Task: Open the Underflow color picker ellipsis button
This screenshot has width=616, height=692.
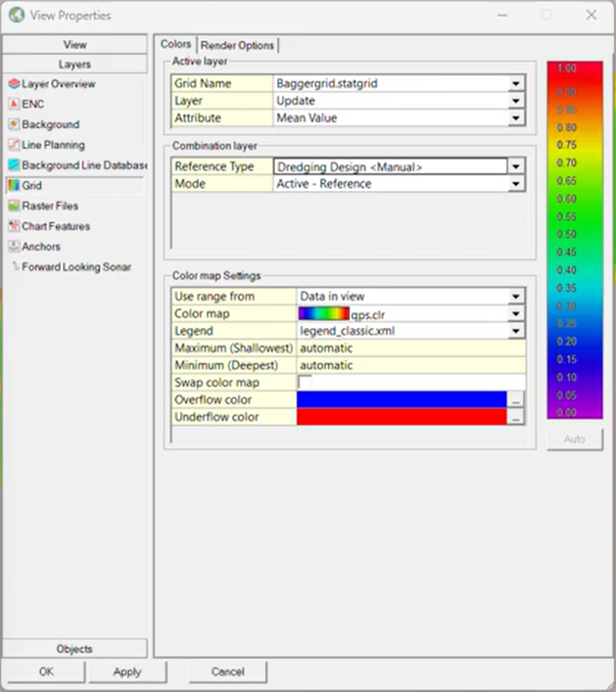Action: 515,417
